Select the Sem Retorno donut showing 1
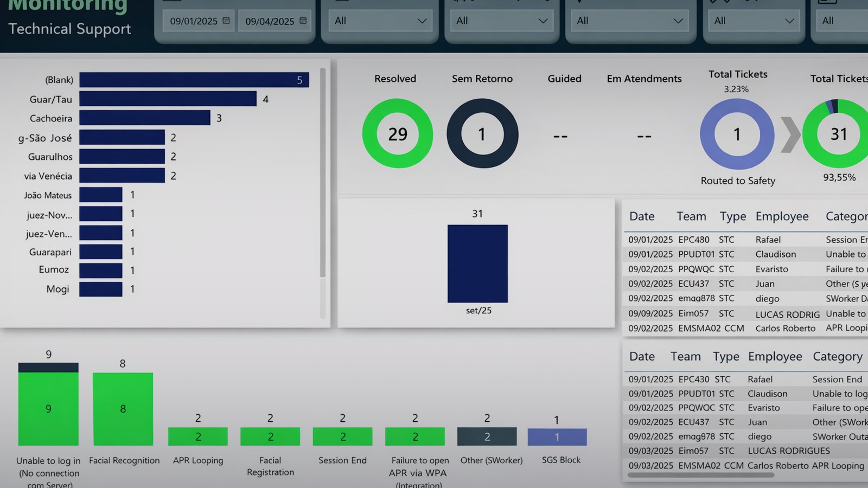Screen dimensions: 868x488 pyautogui.click(x=482, y=133)
